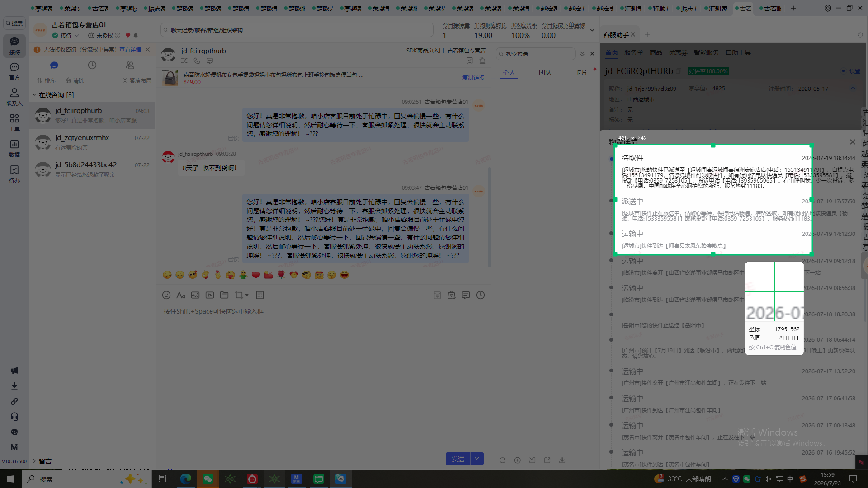Open the 数据 data section

pos(14,149)
